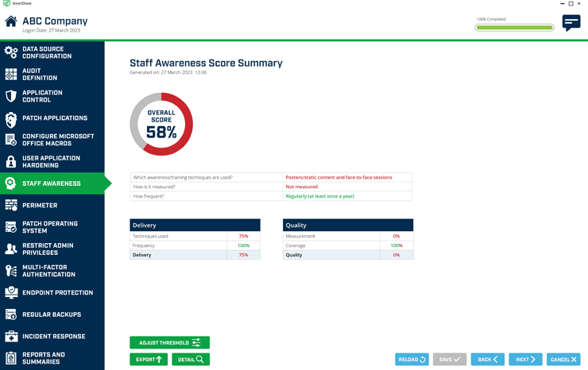Click the Incident Response kit icon
Image resolution: width=588 pixels, height=370 pixels.
[x=11, y=337]
